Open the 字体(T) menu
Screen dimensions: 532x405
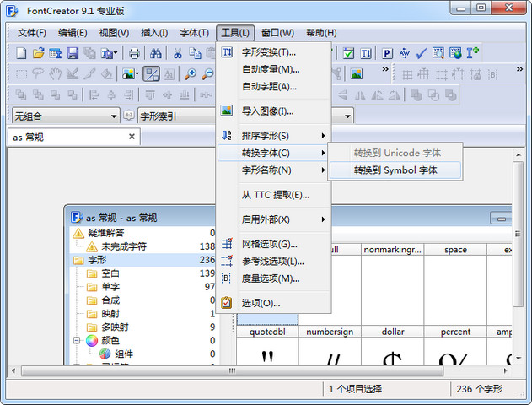coord(195,33)
